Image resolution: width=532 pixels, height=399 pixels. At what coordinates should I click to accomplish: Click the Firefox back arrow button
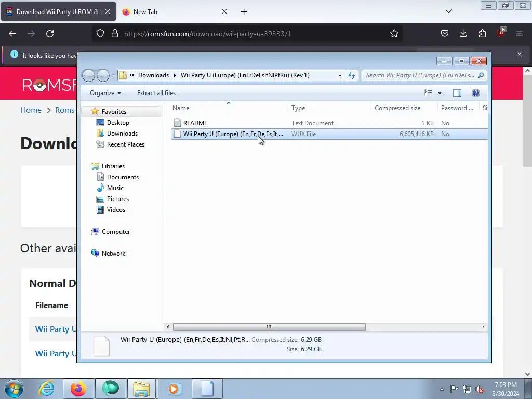point(12,34)
